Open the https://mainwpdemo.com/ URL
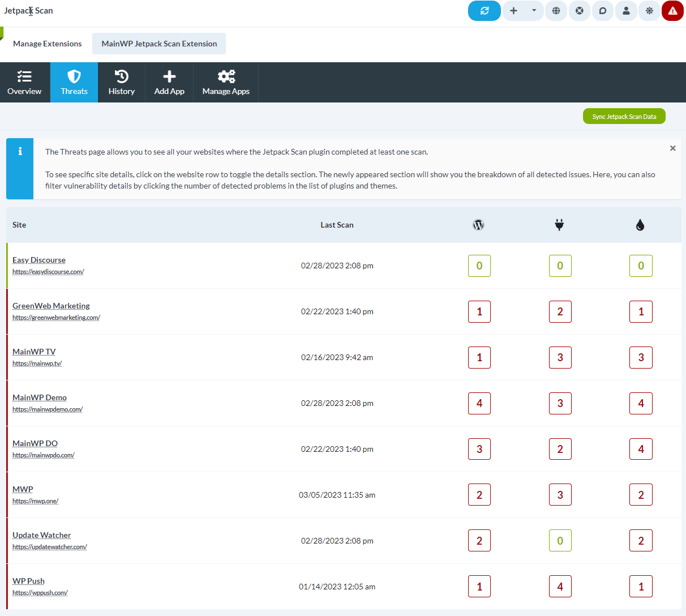This screenshot has width=686, height=616. 48,409
